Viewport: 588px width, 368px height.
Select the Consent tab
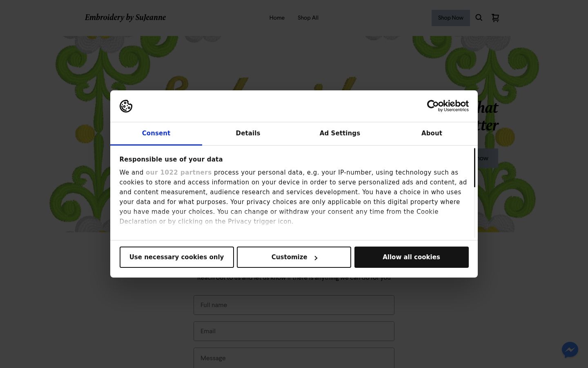(156, 133)
